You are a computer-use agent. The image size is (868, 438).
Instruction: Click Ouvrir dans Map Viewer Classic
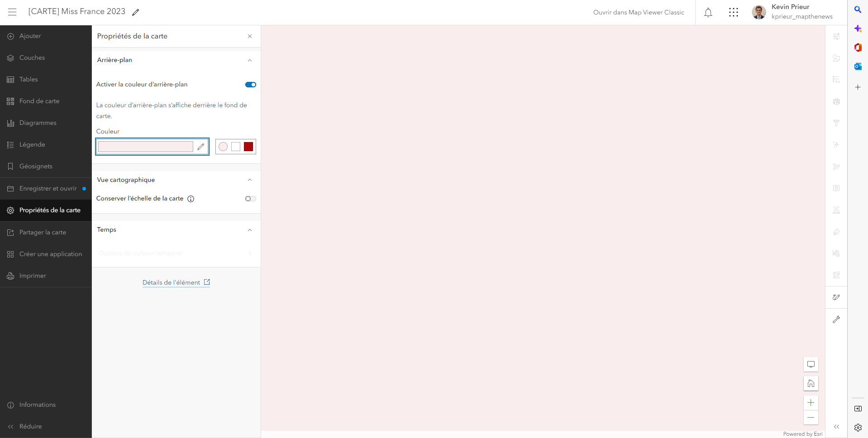[x=638, y=12]
